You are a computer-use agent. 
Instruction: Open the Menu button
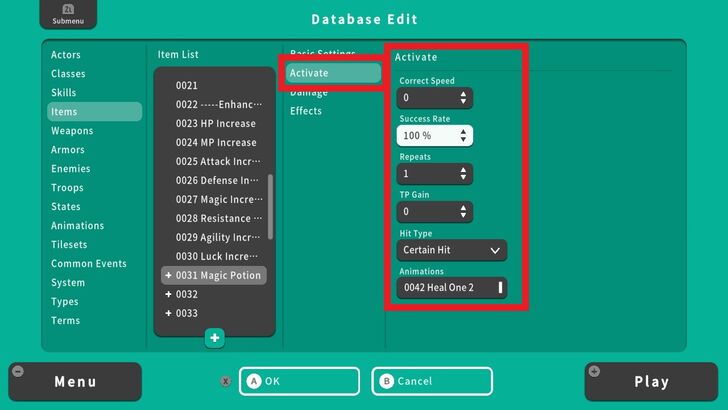(x=75, y=382)
